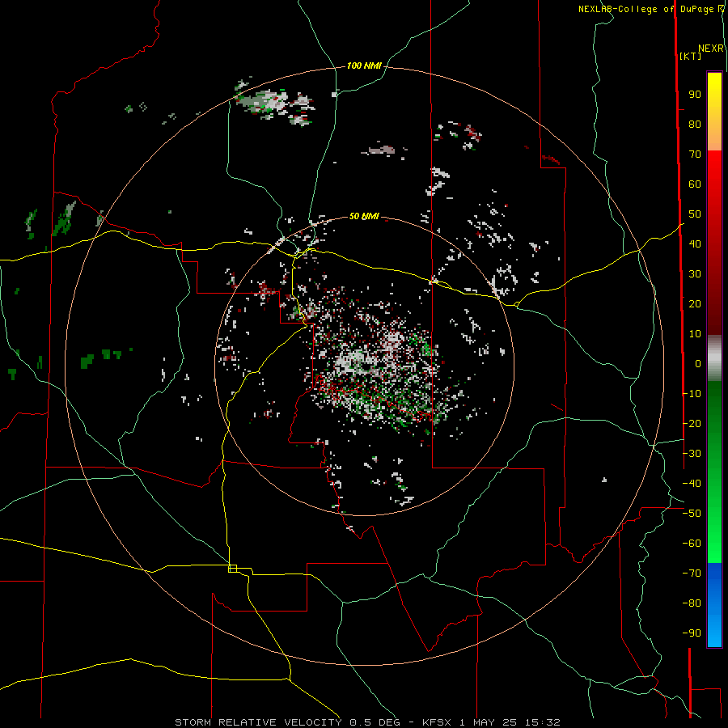Click the KFSX station identifier in caption
The width and height of the screenshot is (728, 728).
[437, 722]
